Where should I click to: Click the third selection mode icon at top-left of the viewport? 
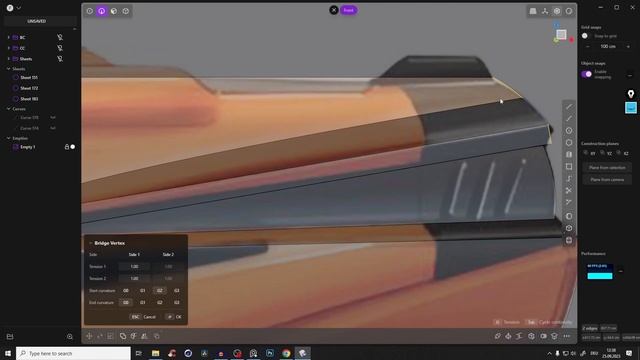[x=114, y=11]
